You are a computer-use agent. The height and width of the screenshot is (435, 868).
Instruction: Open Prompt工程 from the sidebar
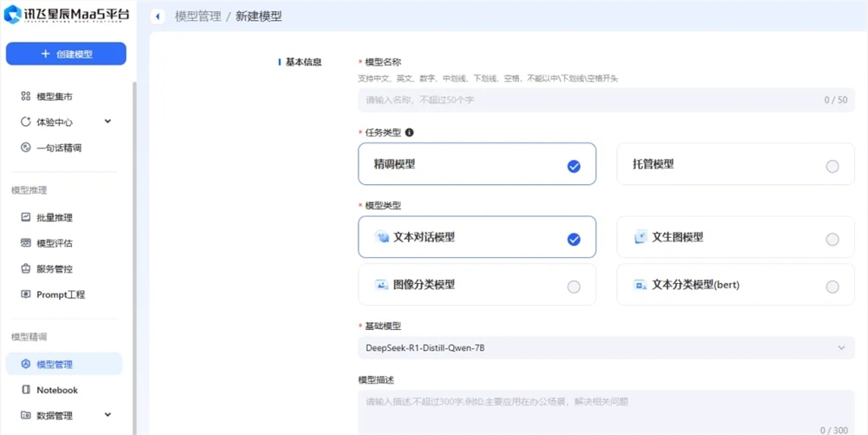[60, 294]
